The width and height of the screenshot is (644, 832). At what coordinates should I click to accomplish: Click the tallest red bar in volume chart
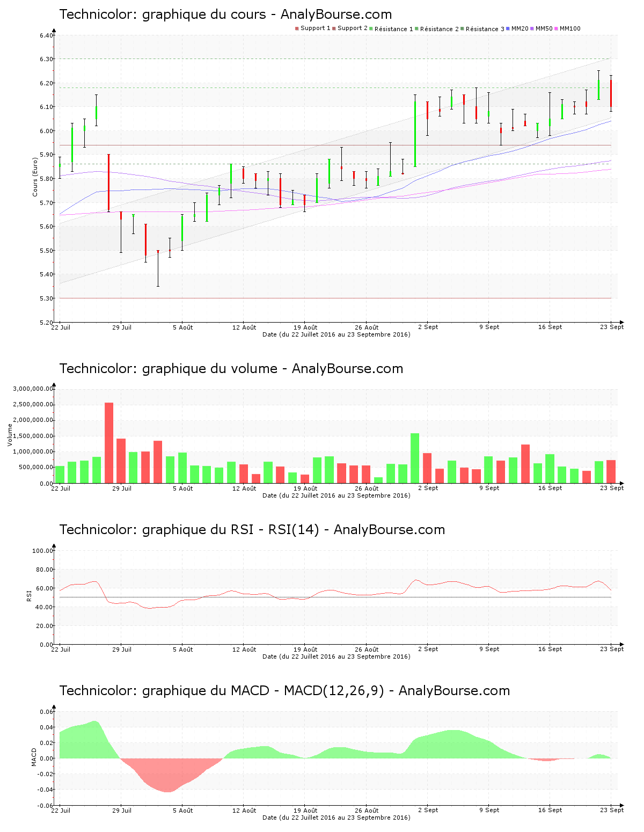pos(109,443)
